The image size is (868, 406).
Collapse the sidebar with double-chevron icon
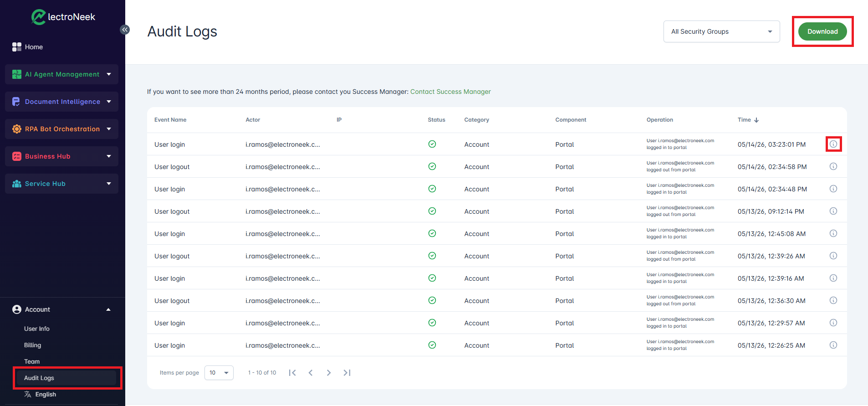(x=125, y=30)
